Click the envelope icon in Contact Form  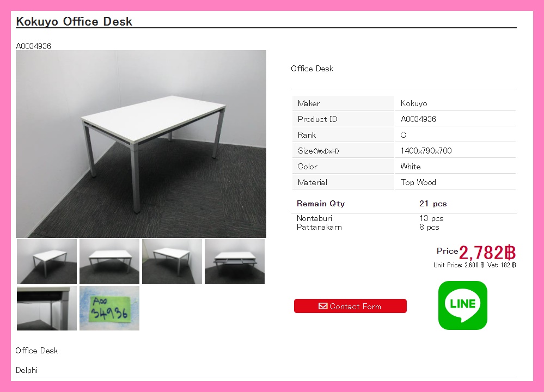click(323, 306)
